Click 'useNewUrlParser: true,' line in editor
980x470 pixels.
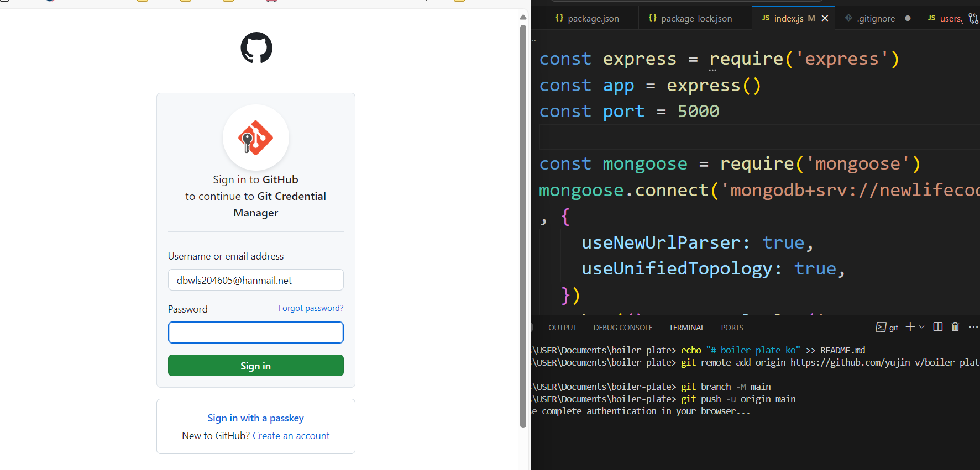pos(697,242)
